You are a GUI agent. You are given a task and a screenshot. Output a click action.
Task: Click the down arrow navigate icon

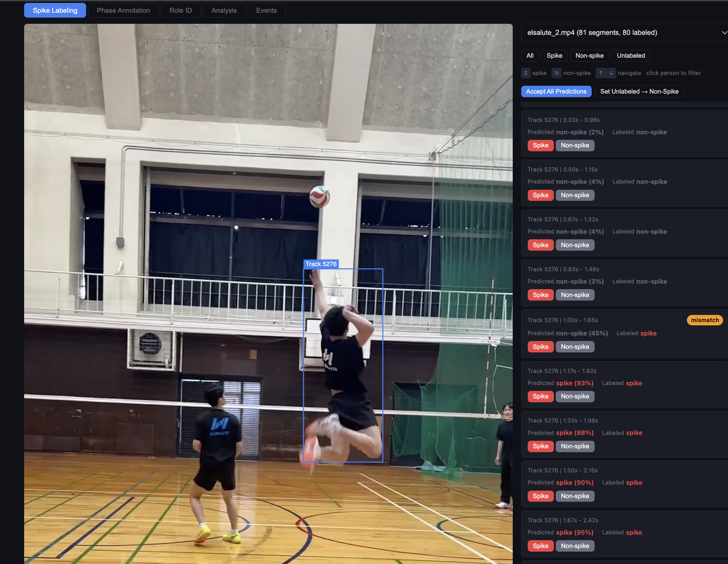611,73
